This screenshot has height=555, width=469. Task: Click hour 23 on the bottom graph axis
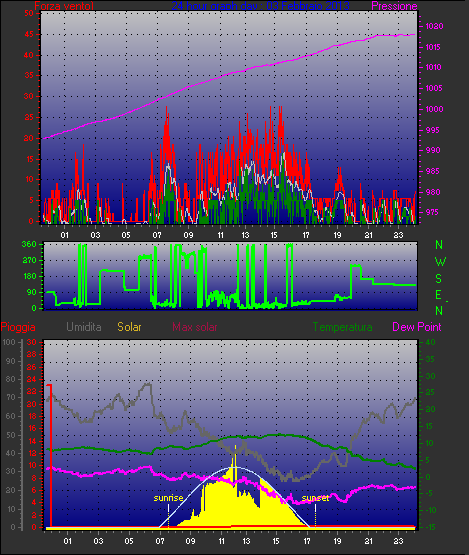point(399,541)
